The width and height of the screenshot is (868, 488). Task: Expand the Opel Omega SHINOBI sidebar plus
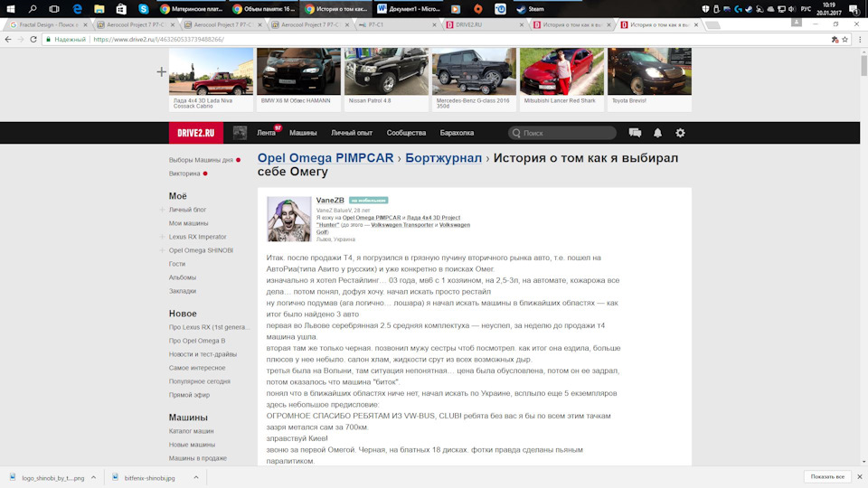click(x=162, y=250)
